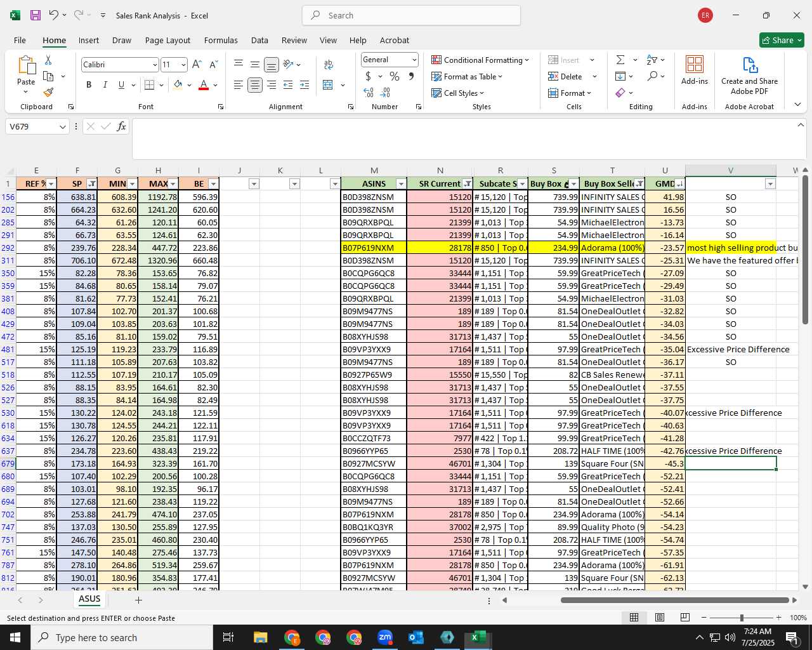
Task: Collapse the ribbon with chevron
Action: (797, 105)
